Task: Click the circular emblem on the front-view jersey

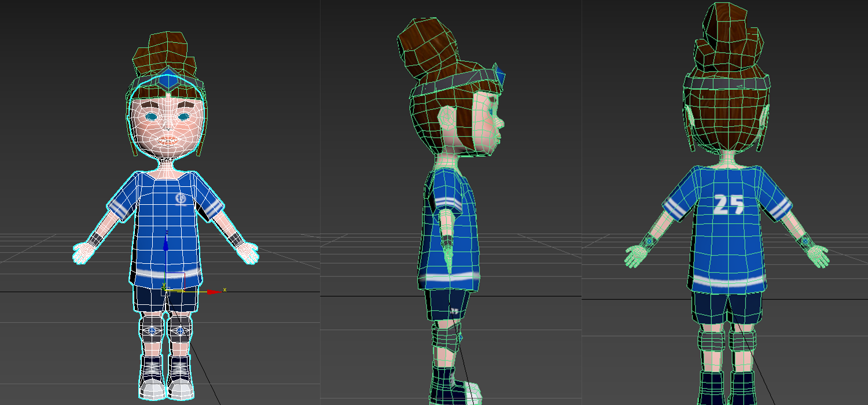Action: tap(180, 199)
